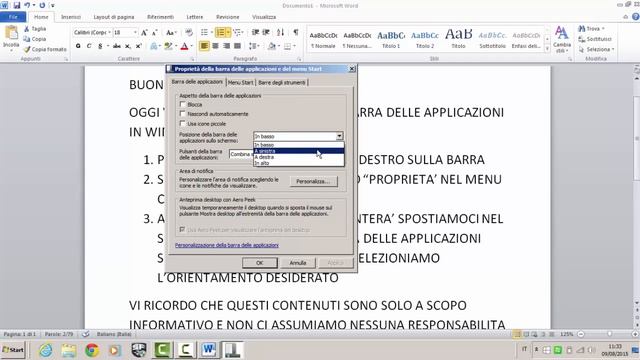Switch to the Menu Start dialog tab

[240, 82]
